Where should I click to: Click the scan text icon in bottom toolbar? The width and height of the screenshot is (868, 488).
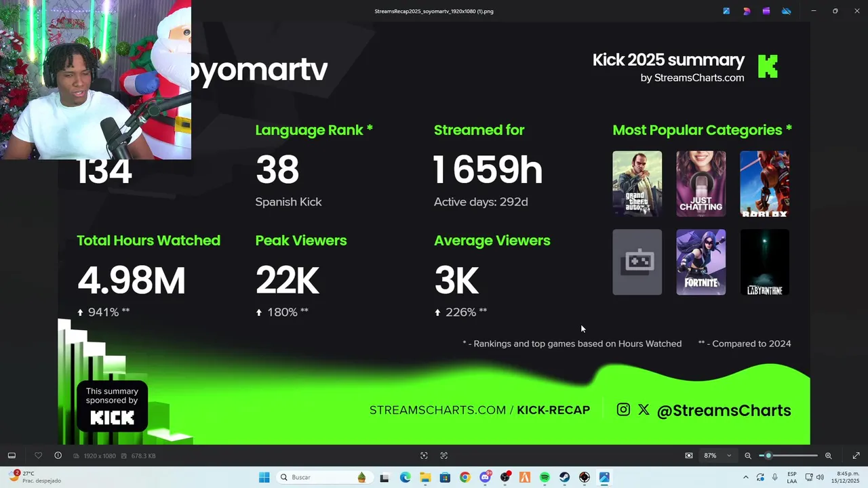coord(444,455)
